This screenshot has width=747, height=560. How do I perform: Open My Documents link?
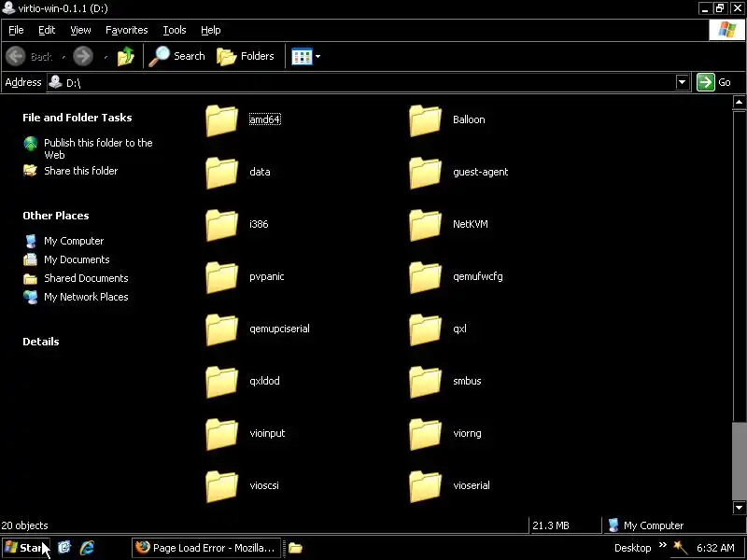tap(77, 259)
